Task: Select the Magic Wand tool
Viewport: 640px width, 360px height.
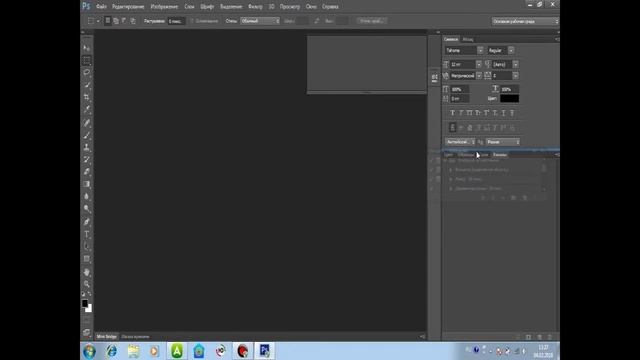Action: 87,85
